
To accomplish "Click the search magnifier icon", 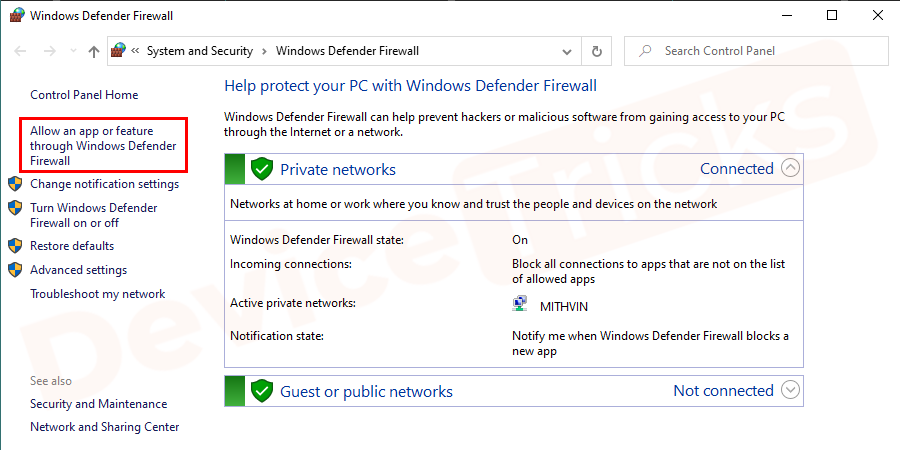I will (646, 51).
